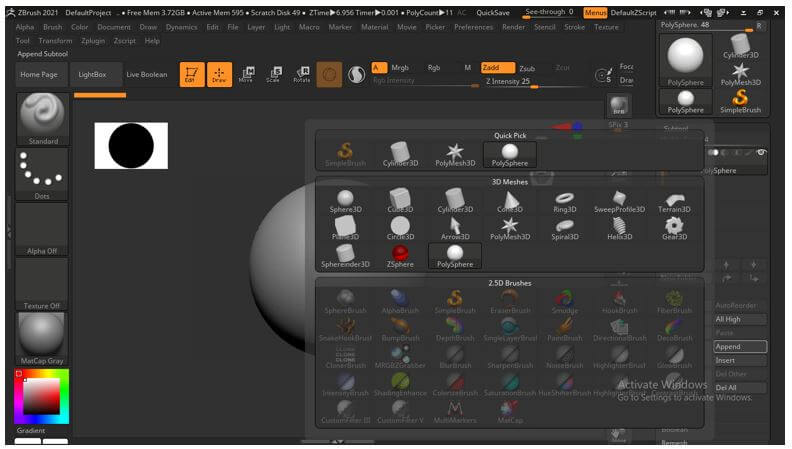Click QuickSave in the title bar
The width and height of the screenshot is (792, 449).
(x=492, y=13)
